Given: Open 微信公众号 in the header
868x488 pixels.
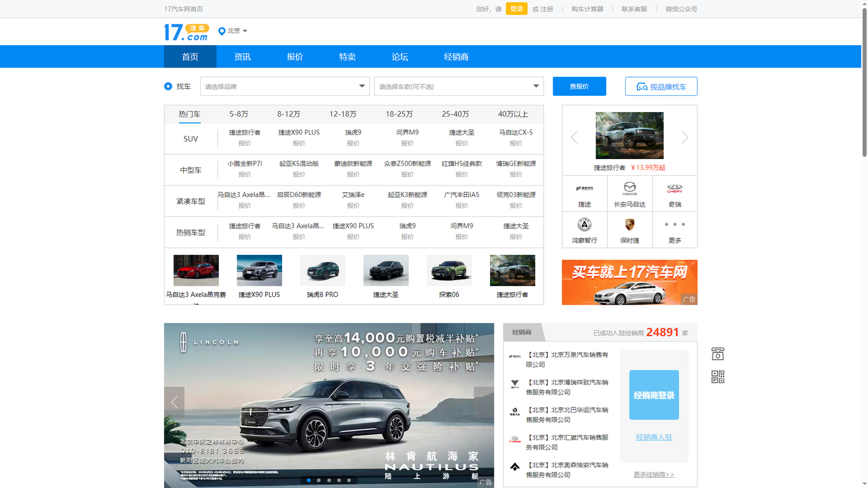Looking at the screenshot, I should click(681, 9).
